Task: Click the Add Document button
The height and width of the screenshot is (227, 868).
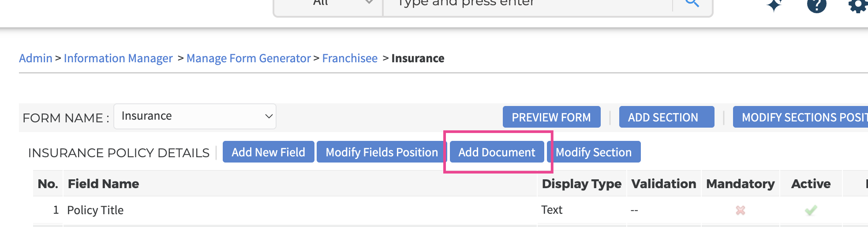Action: [x=497, y=152]
